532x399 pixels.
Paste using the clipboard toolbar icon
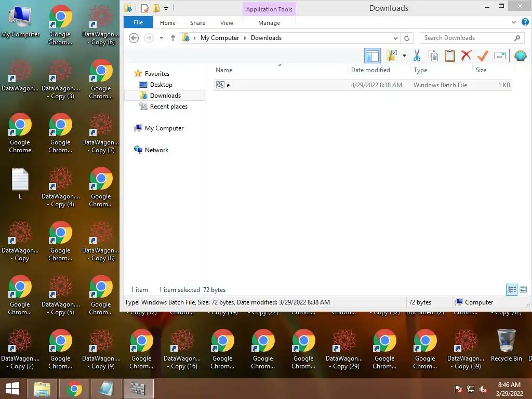(x=449, y=56)
